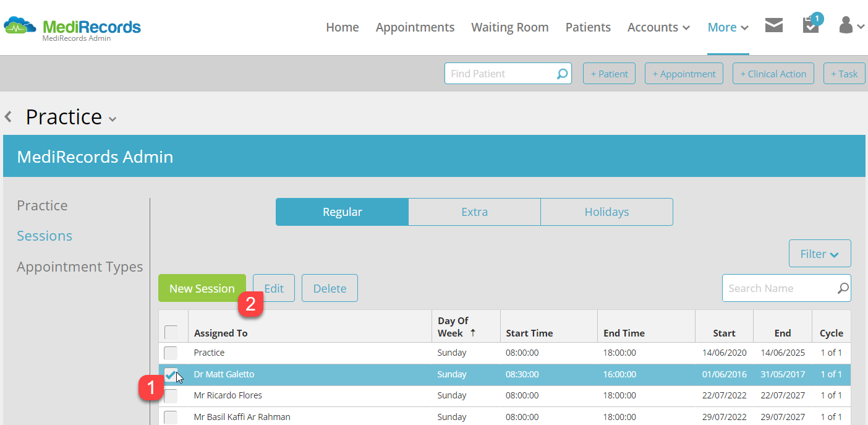The height and width of the screenshot is (425, 868).
Task: Check the Practice row checkbox
Action: [x=171, y=353]
